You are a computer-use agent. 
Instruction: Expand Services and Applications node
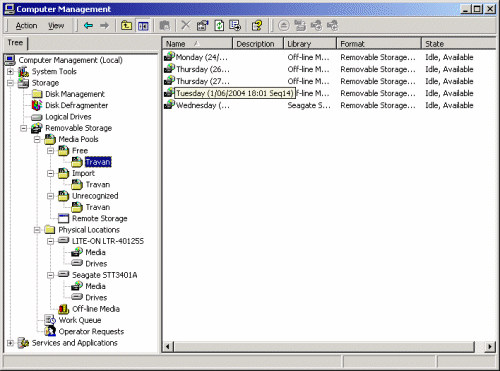click(10, 343)
